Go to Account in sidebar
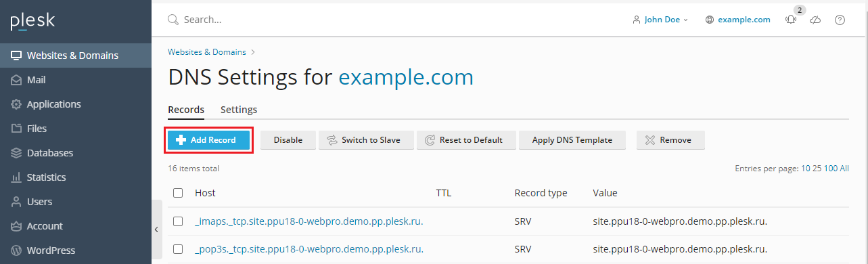868x264 pixels. pyautogui.click(x=76, y=226)
